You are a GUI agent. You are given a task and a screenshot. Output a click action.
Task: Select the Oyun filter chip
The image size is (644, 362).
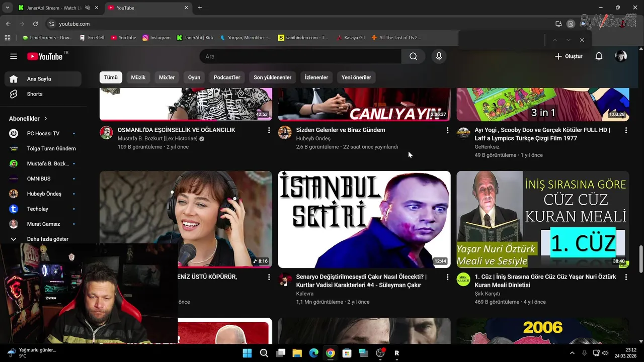pyautogui.click(x=194, y=77)
